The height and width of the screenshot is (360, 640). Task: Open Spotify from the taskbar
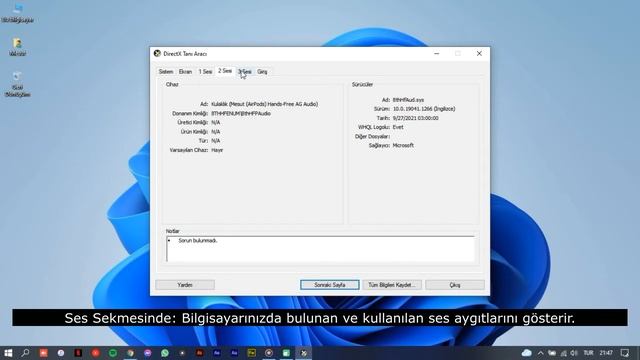(113, 353)
